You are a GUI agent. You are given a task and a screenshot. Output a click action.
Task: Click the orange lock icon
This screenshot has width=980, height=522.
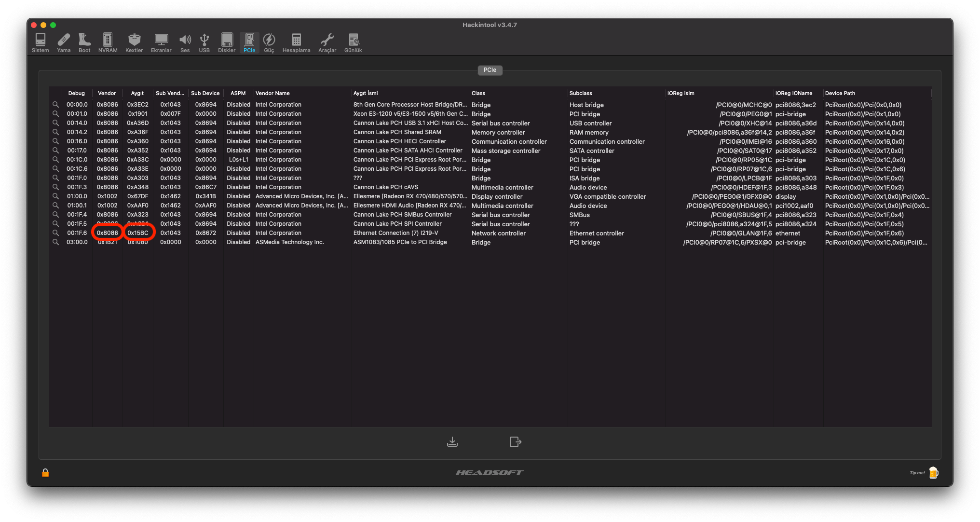pyautogui.click(x=45, y=473)
